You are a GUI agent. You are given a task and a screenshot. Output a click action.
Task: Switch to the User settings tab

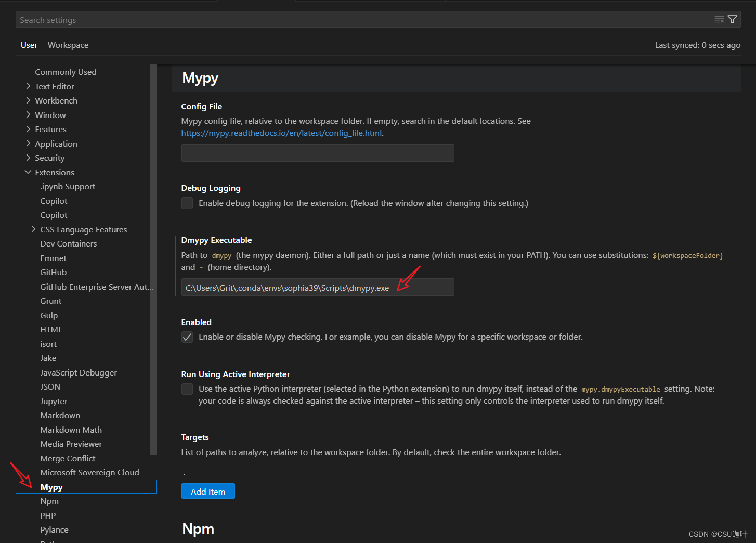29,45
